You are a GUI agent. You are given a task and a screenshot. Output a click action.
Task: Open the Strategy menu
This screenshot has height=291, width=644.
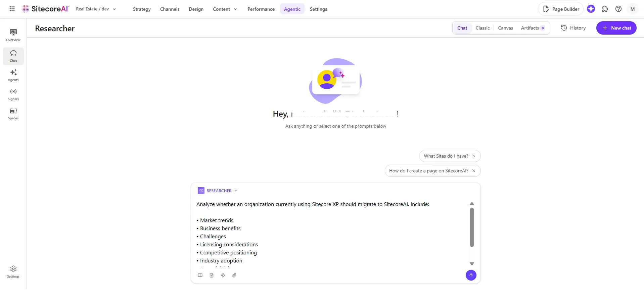click(x=142, y=9)
